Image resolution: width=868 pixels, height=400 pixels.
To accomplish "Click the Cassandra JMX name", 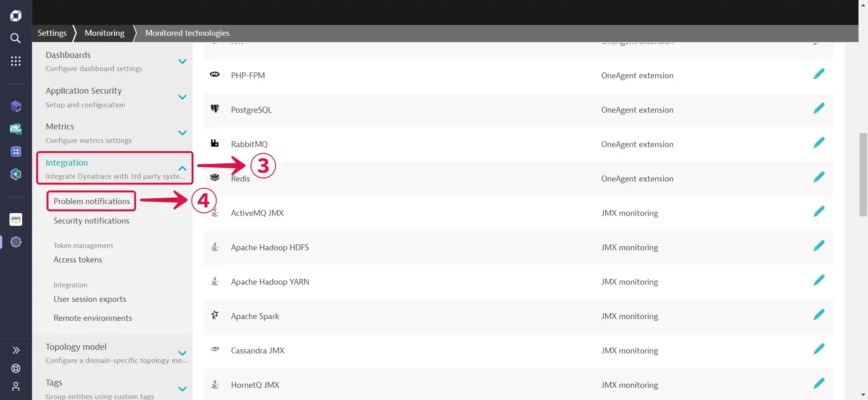I will pyautogui.click(x=258, y=351).
